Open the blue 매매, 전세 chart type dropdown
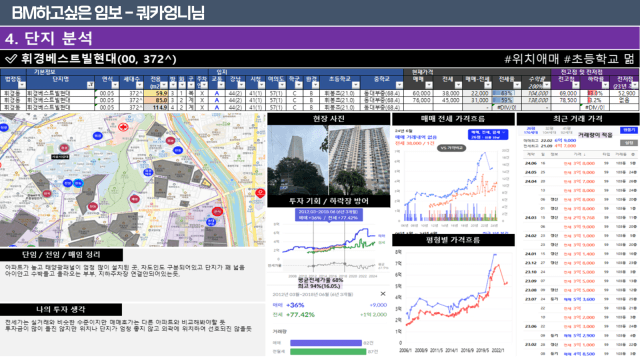Image resolution: width=640 pixels, height=360 pixels. coord(488,135)
